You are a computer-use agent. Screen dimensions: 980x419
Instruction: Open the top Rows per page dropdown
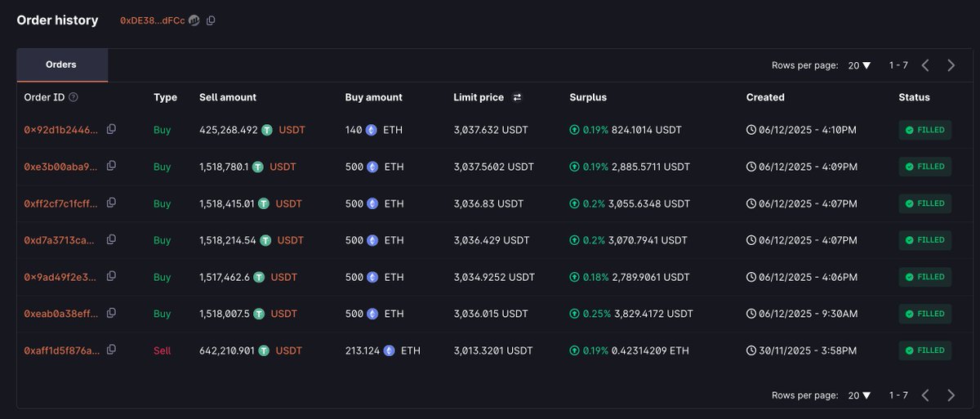click(859, 65)
